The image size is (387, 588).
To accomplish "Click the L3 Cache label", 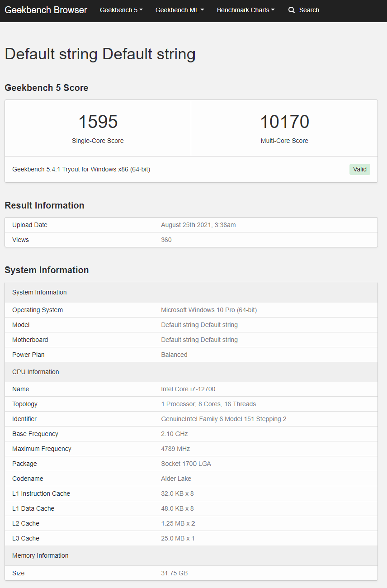I will pos(26,538).
